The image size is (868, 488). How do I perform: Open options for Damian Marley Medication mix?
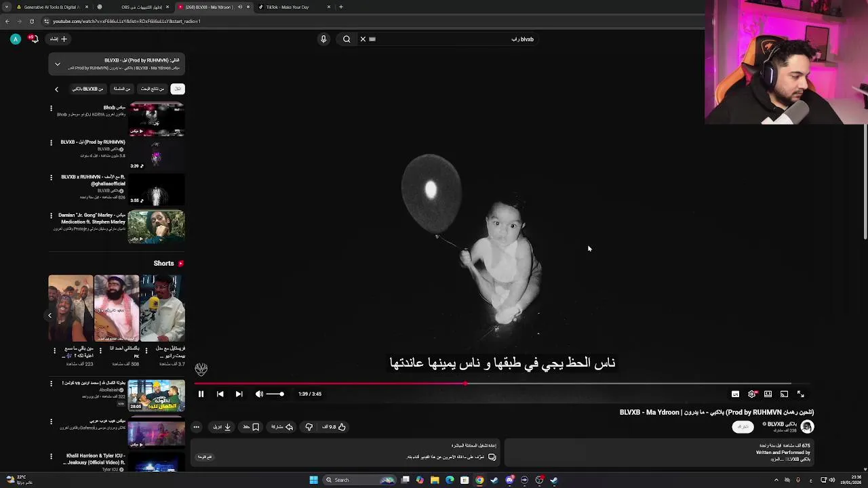click(x=51, y=216)
